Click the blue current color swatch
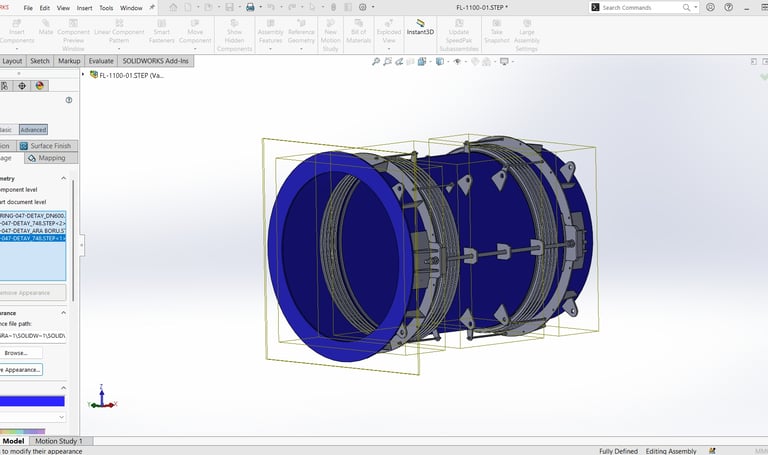Viewport: 768px width, 455px height. point(32,401)
